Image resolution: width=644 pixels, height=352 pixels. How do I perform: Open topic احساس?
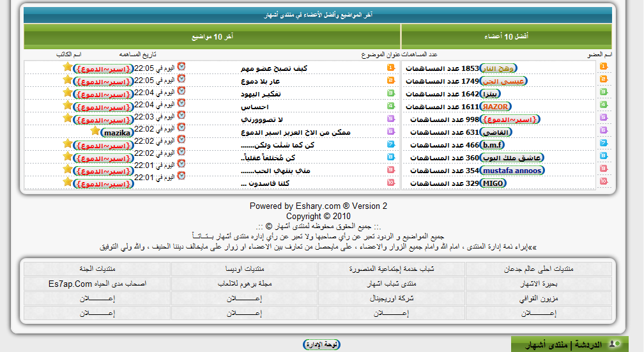click(255, 107)
